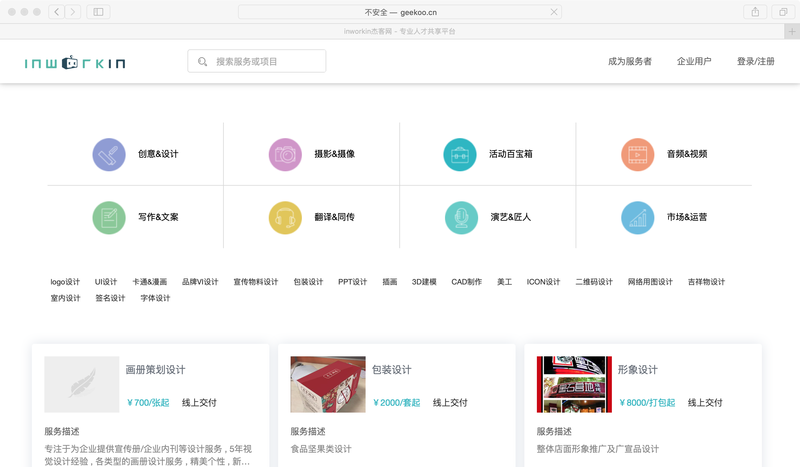The image size is (800, 467).
Task: Open the 包装设计 service card title
Action: pyautogui.click(x=391, y=370)
